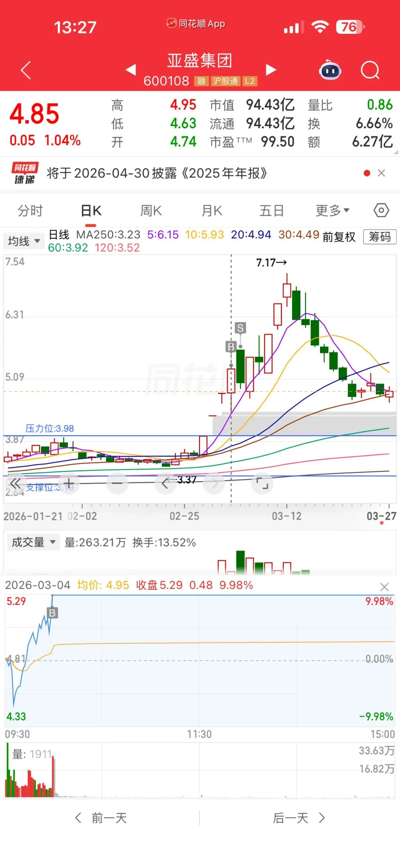Tap the 沪股通 badge
Image resolution: width=400 pixels, height=868 pixels.
point(225,81)
